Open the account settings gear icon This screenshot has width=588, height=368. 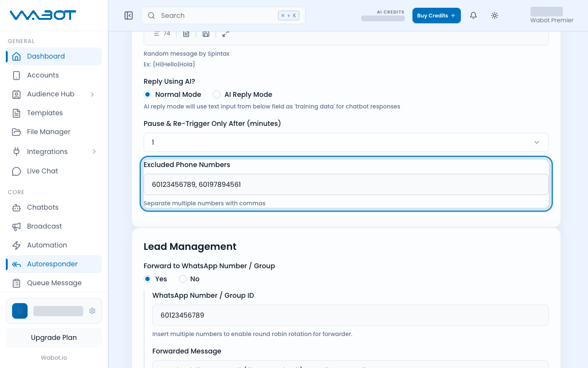click(92, 311)
